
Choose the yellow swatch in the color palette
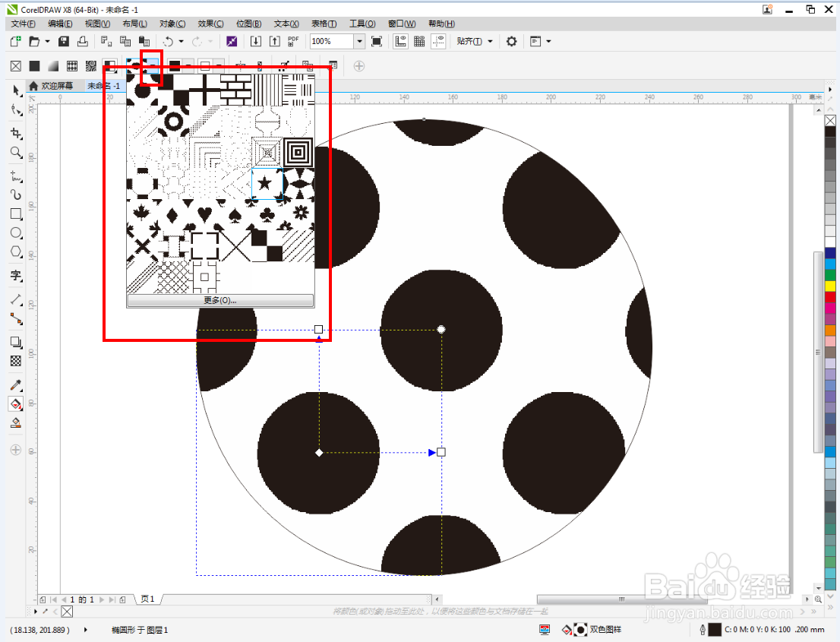(x=830, y=286)
